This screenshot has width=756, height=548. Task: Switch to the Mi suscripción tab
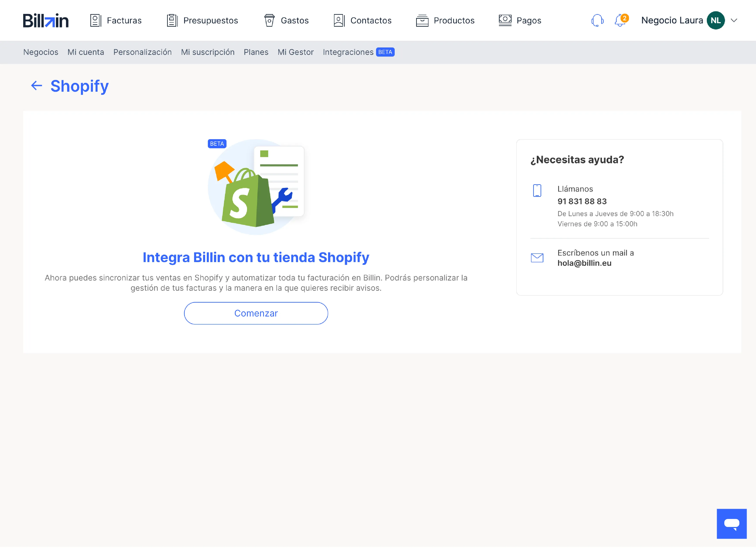208,52
